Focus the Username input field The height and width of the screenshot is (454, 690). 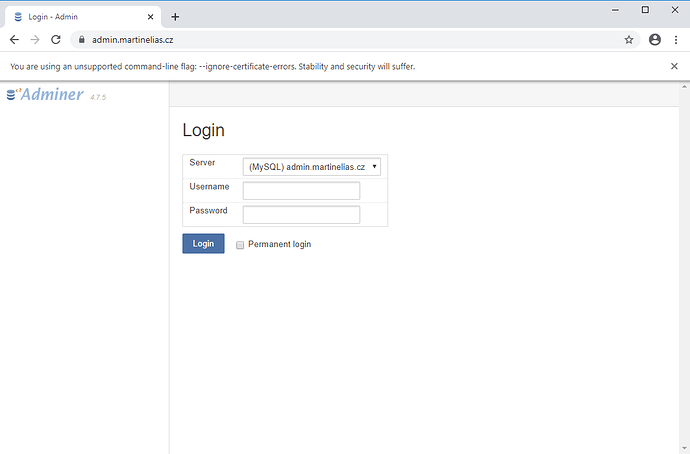coord(301,190)
